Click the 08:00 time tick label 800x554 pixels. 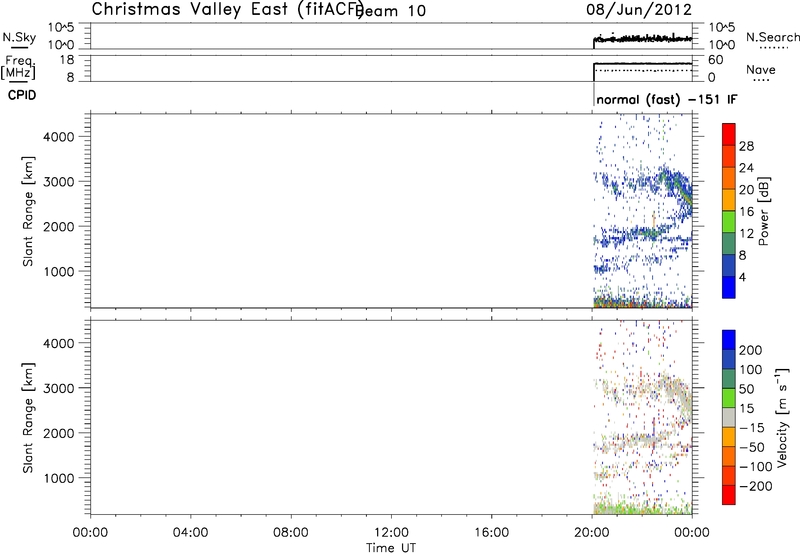pyautogui.click(x=290, y=533)
